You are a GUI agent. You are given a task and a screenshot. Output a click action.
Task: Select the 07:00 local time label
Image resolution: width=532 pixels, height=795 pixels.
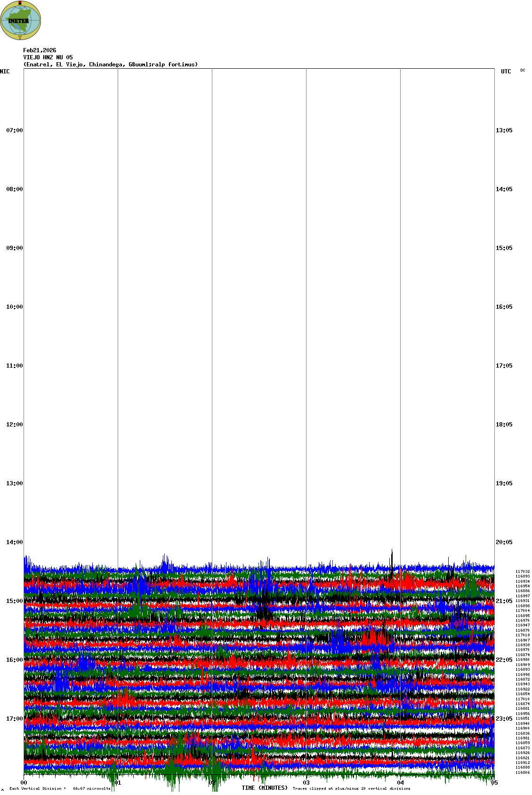tap(14, 130)
